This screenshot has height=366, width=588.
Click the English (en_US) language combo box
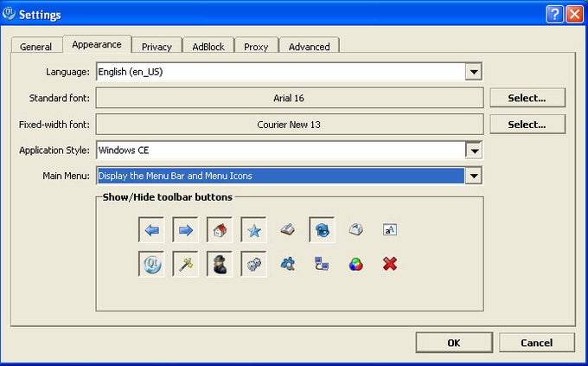(x=289, y=72)
